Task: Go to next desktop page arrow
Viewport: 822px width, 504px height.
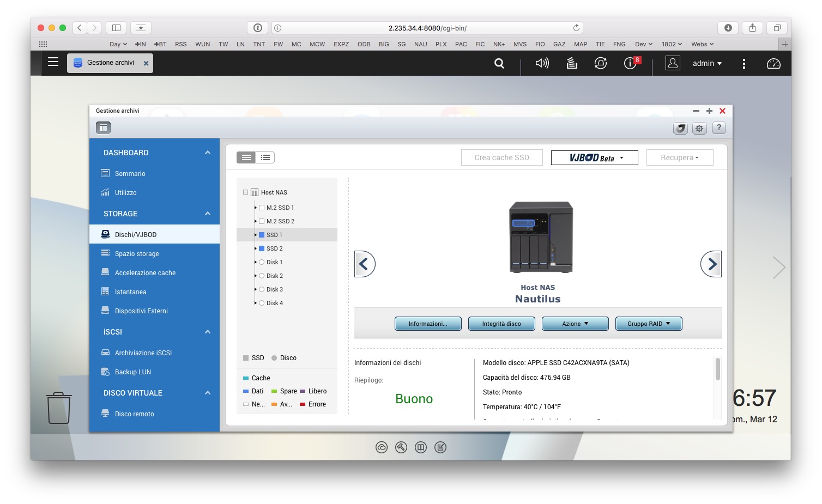Action: (x=779, y=268)
